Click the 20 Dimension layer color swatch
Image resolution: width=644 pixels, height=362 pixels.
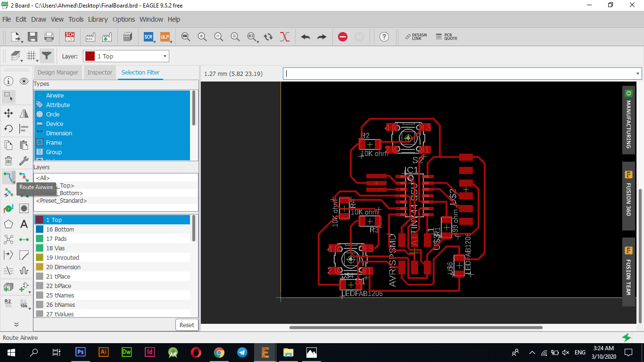(40, 267)
